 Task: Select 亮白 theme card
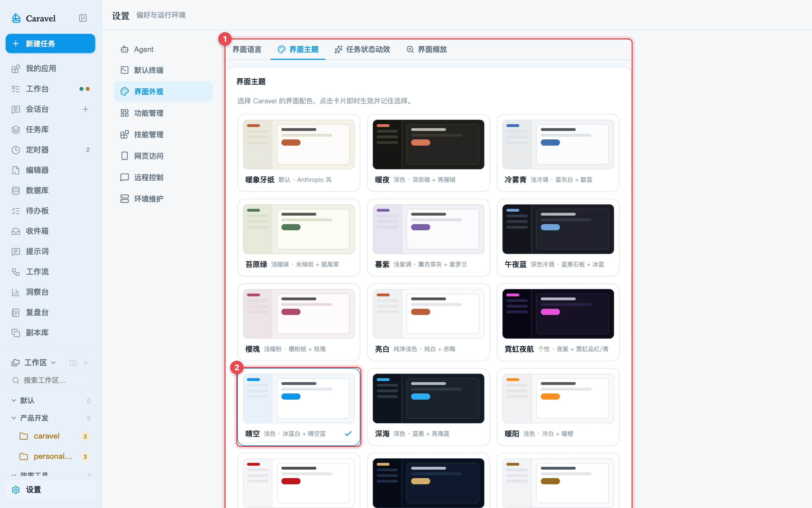[429, 323]
